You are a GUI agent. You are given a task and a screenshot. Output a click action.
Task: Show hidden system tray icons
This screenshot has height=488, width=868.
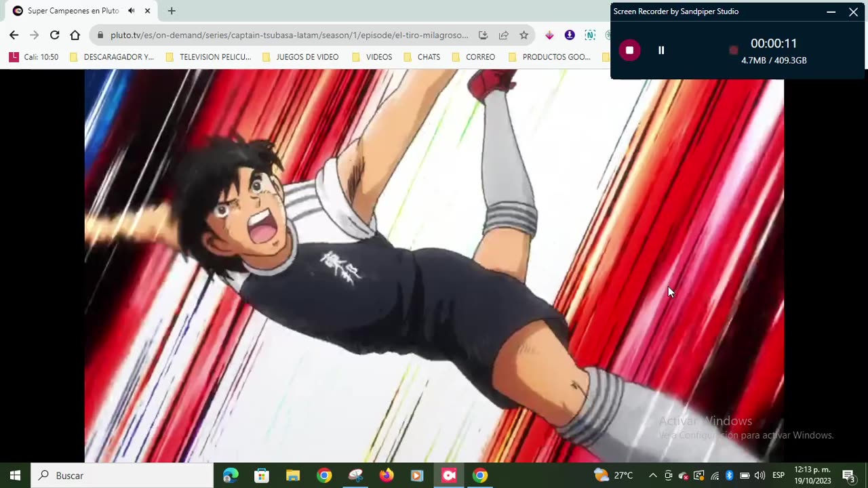tap(652, 476)
